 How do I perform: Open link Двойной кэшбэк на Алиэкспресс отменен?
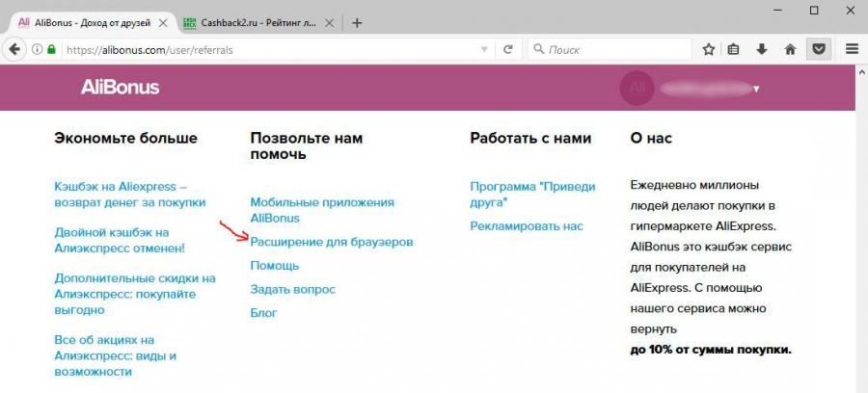coord(120,241)
